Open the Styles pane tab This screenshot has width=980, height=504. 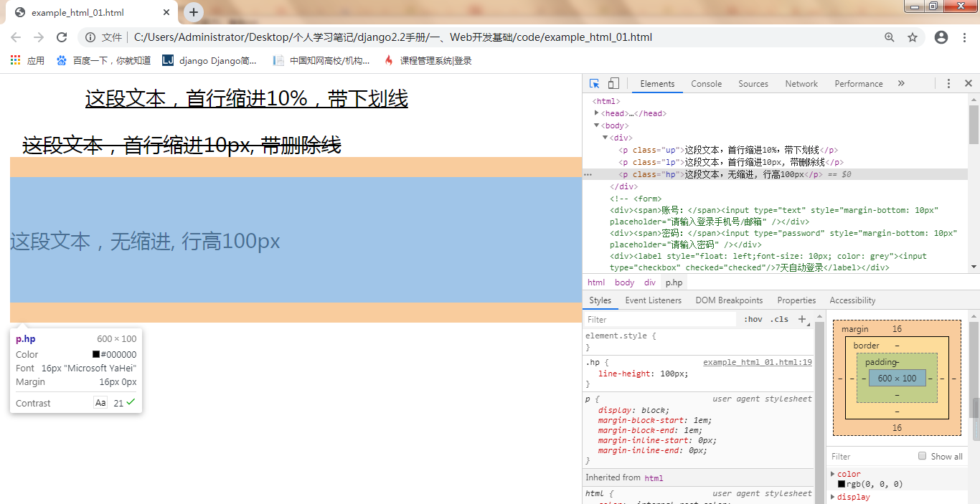[600, 300]
